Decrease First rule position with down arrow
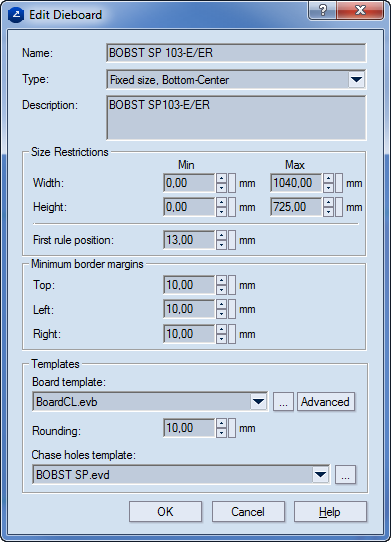391x542 pixels. [x=221, y=245]
